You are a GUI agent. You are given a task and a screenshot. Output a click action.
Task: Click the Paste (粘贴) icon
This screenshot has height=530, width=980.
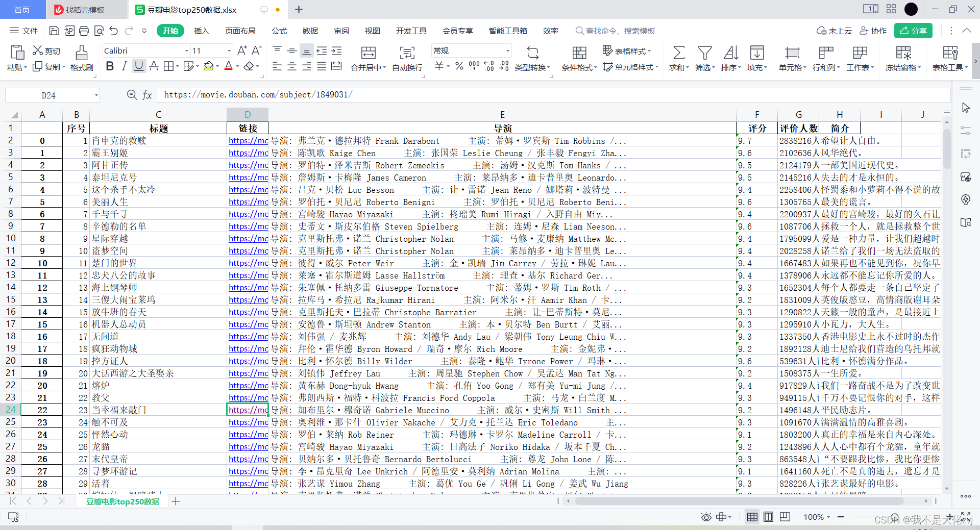click(x=17, y=53)
